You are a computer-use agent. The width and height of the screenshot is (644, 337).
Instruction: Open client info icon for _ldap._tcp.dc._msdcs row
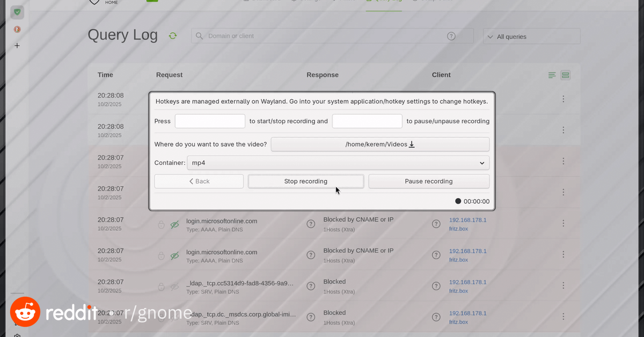(436, 317)
